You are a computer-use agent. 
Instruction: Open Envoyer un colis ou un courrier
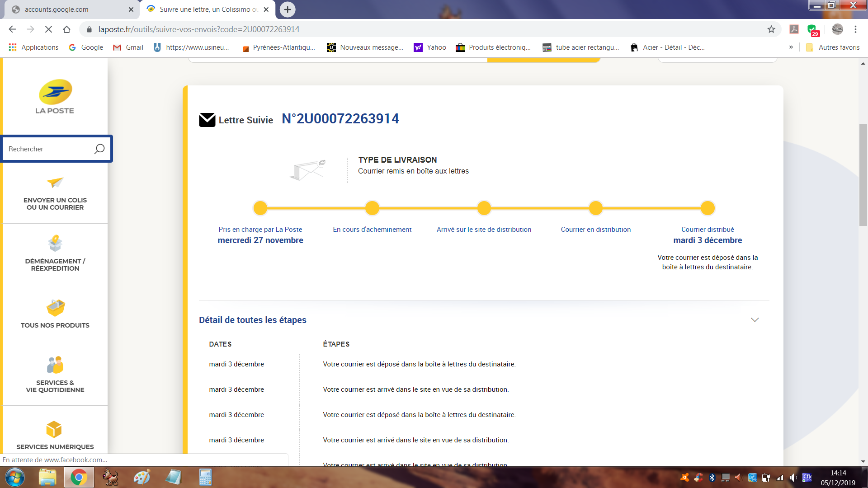[55, 193]
